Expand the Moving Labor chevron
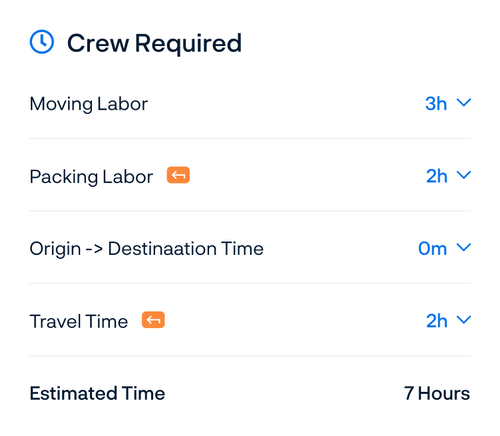500x436 pixels. click(x=464, y=102)
